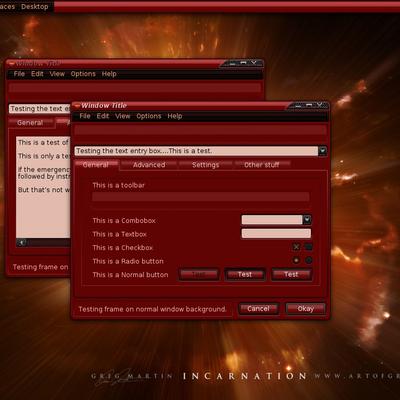Open the Desktop menu in top panel
The width and height of the screenshot is (400, 400).
point(35,6)
